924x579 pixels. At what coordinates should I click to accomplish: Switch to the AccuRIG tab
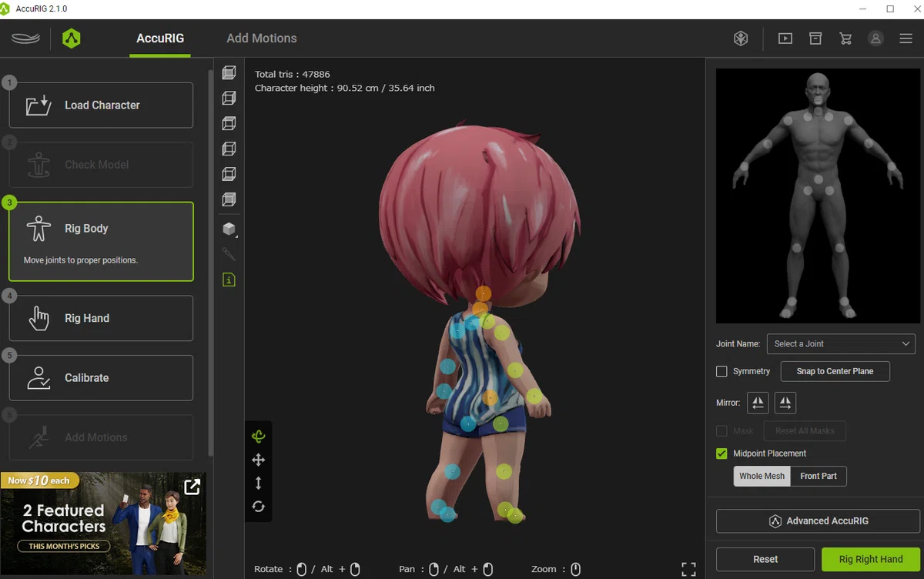coord(160,38)
